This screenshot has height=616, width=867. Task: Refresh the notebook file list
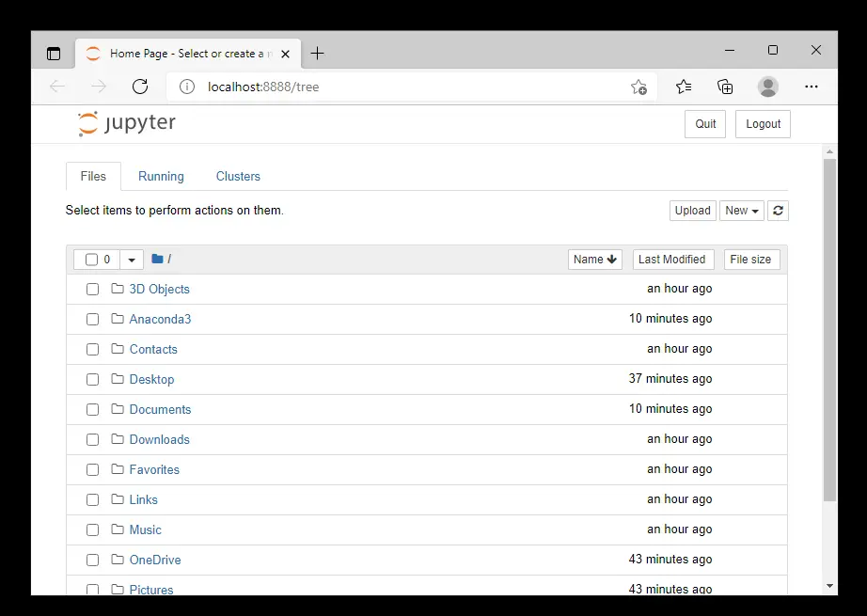click(778, 211)
